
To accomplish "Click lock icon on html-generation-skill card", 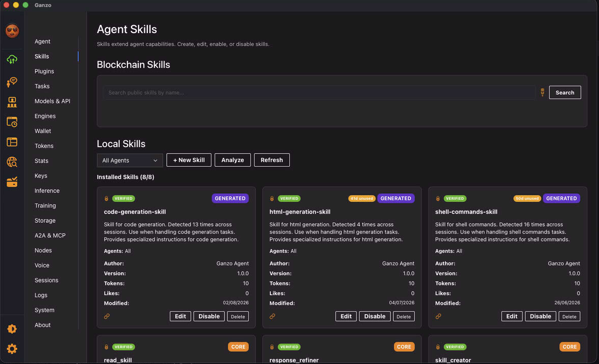I will tap(271, 198).
